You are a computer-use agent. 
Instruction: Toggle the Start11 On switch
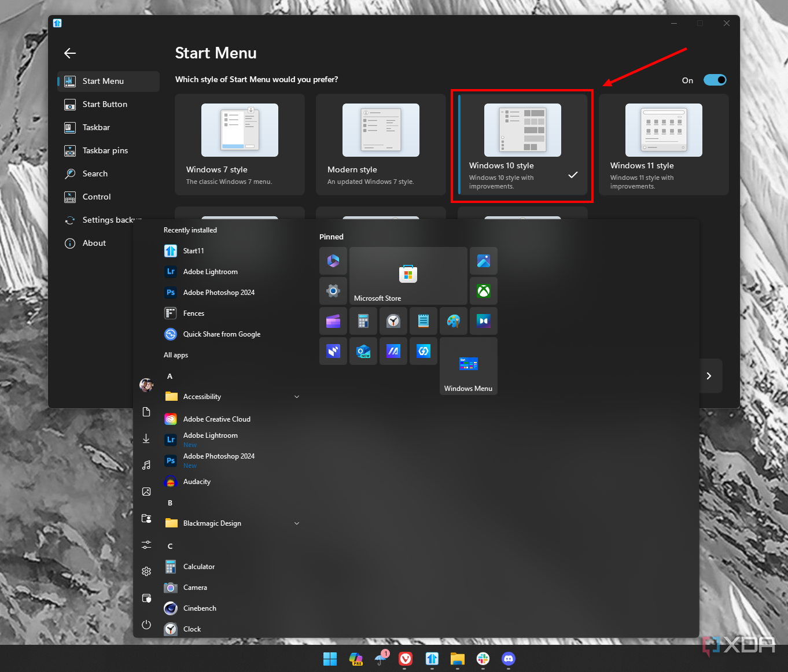pyautogui.click(x=715, y=80)
